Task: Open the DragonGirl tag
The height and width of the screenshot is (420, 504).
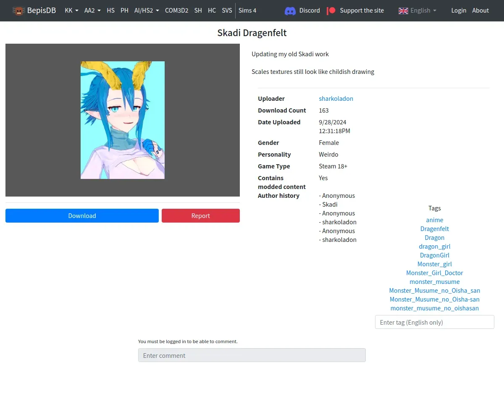Action: click(435, 255)
